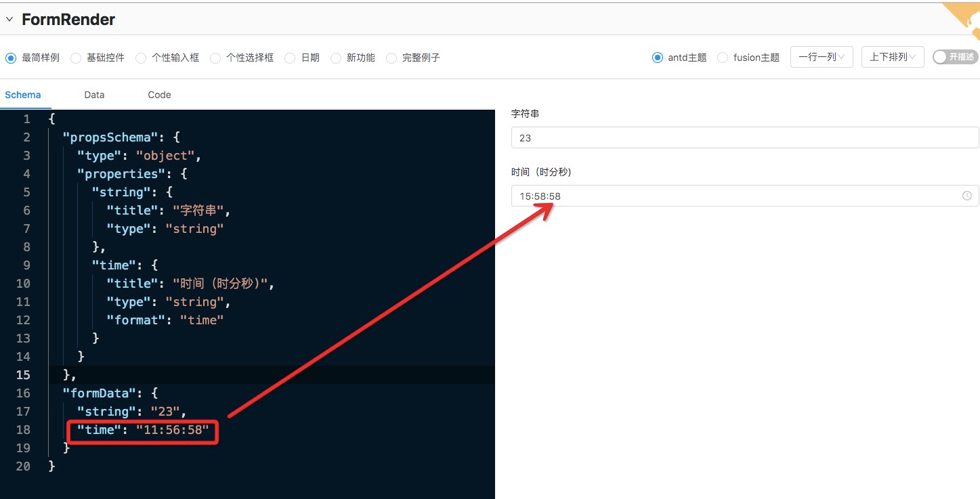The height and width of the screenshot is (499, 980).
Task: Choose the antd主题 theme radio
Action: point(657,58)
